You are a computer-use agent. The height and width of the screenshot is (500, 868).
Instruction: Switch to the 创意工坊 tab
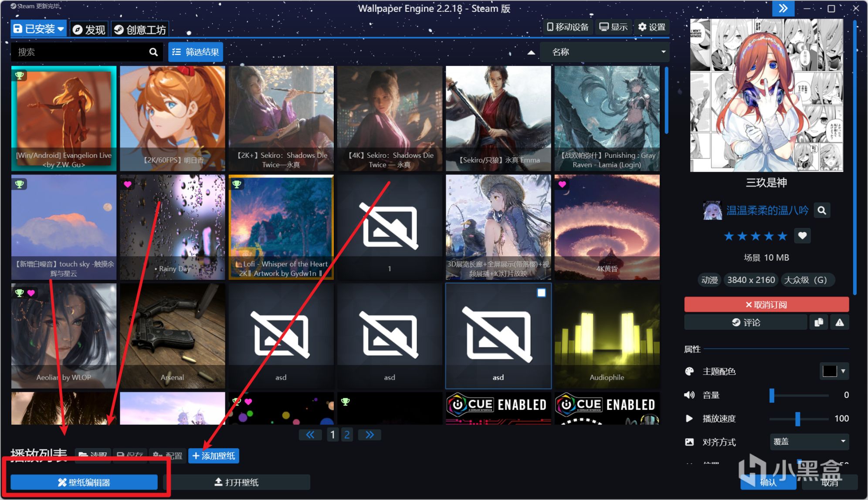pos(140,29)
